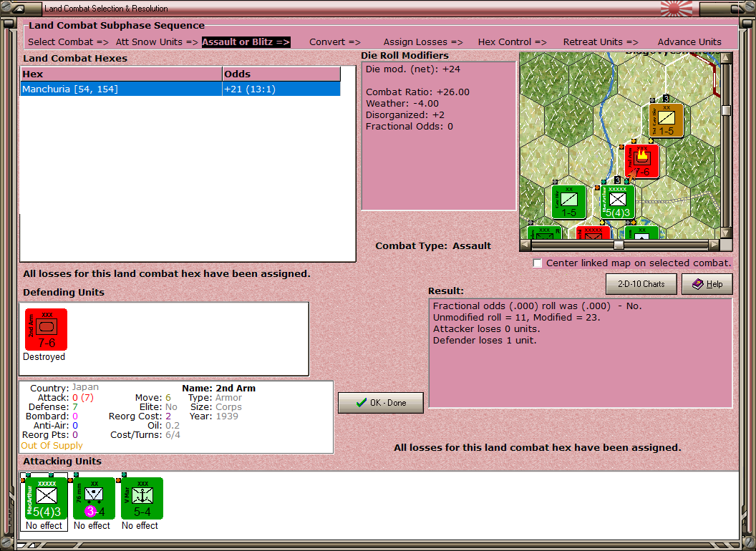Click the Hex column header

click(121, 74)
